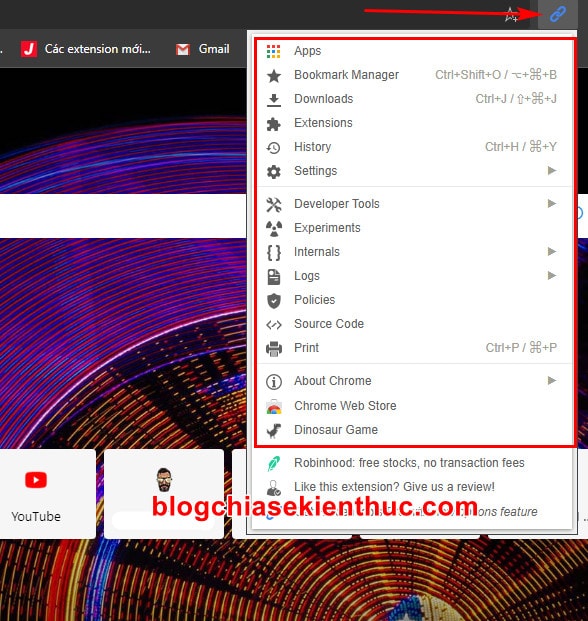Click the YouTube red play logo

(36, 480)
